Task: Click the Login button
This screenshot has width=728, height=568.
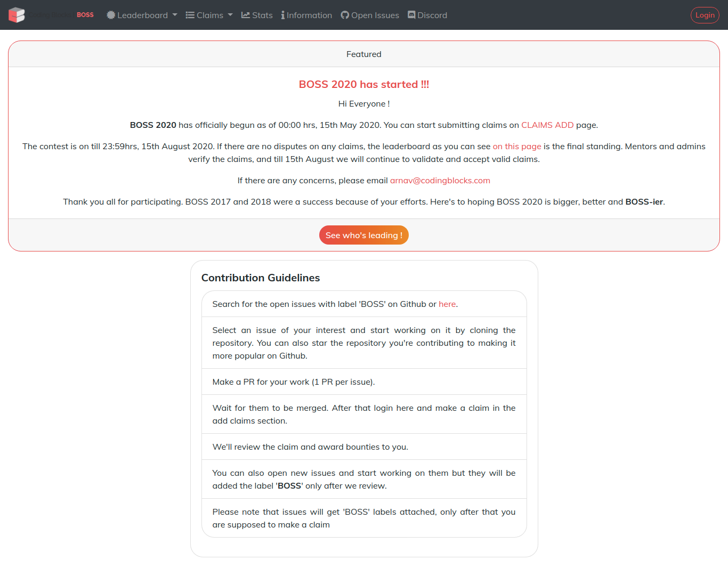Action: click(x=705, y=15)
